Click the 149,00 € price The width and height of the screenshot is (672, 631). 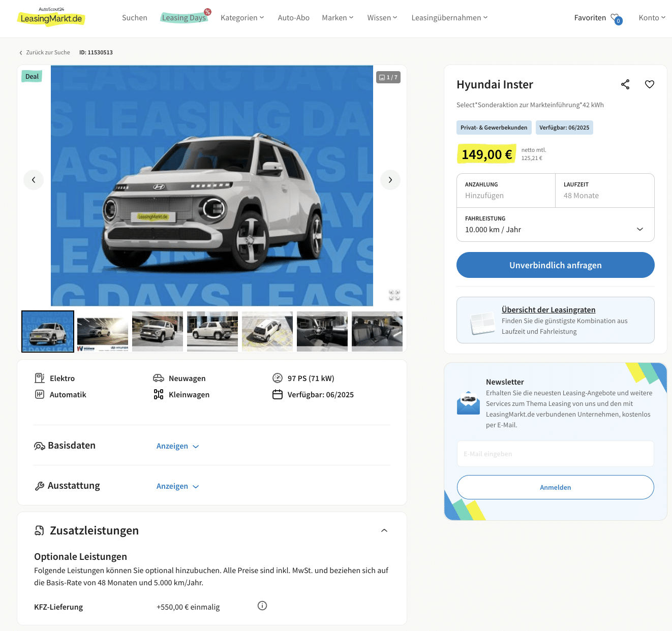[487, 154]
